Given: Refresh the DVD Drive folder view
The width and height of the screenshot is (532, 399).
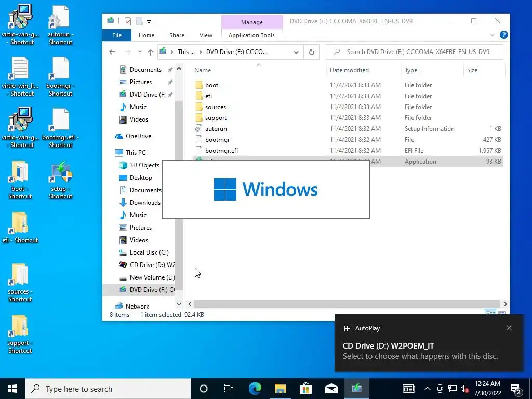Looking at the screenshot, I should [312, 52].
